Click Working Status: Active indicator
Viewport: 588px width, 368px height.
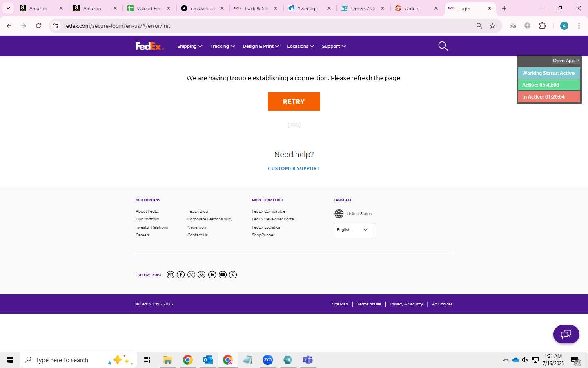(x=549, y=73)
